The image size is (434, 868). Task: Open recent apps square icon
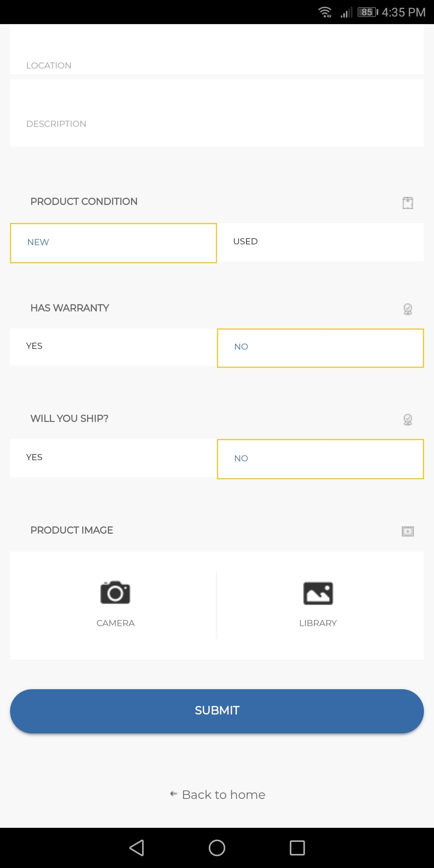tap(297, 848)
